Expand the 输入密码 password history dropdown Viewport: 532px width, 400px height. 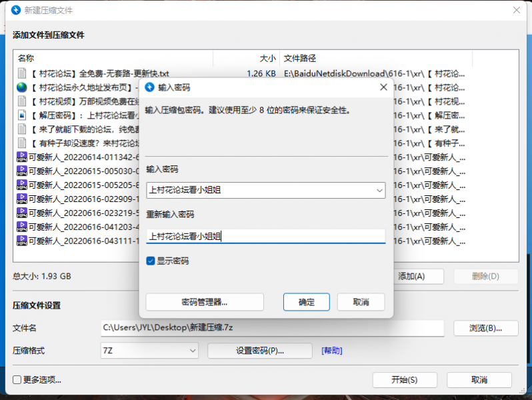click(379, 191)
